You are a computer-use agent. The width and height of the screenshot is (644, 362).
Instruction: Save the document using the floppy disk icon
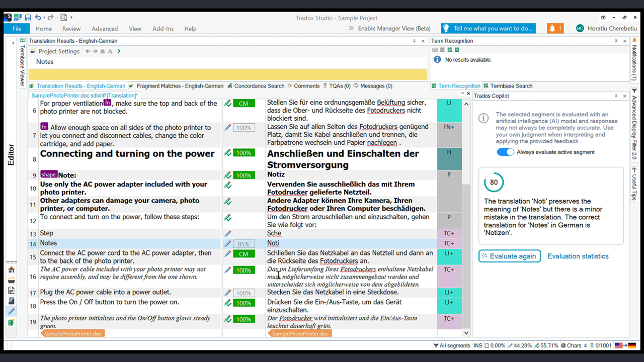28,18
